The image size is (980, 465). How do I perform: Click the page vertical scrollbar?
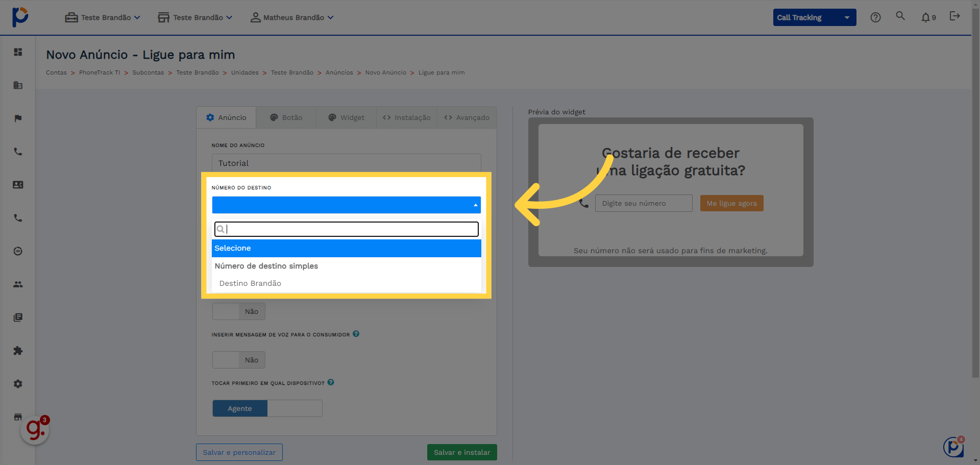[975, 194]
